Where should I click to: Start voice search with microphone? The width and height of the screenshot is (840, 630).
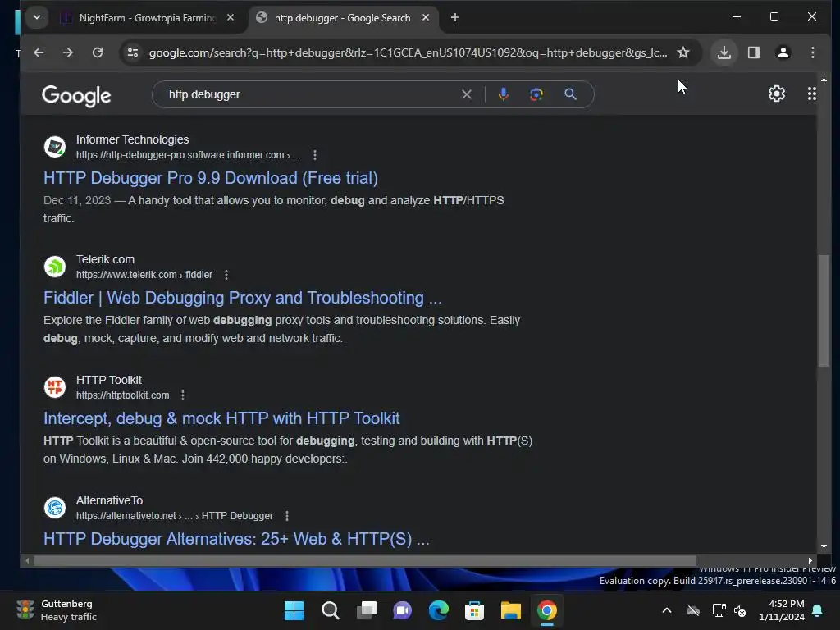click(503, 94)
